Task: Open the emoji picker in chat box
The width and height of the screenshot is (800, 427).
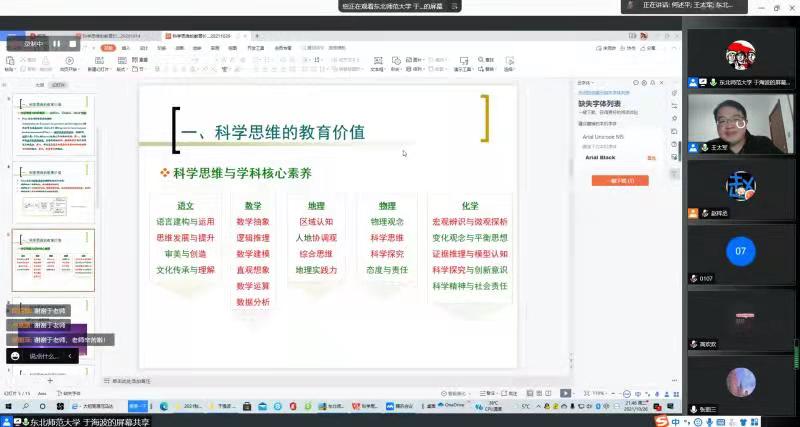Action: (15, 356)
